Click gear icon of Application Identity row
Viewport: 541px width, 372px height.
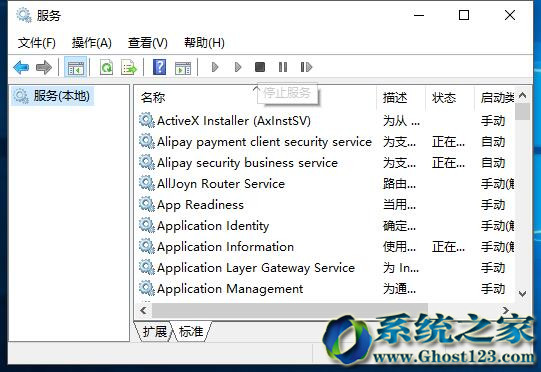[147, 225]
